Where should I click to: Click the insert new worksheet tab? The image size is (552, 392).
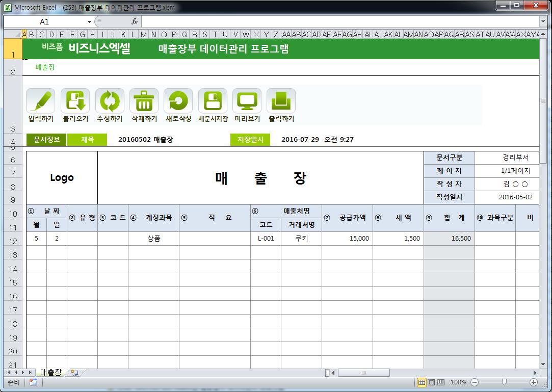coord(74,373)
